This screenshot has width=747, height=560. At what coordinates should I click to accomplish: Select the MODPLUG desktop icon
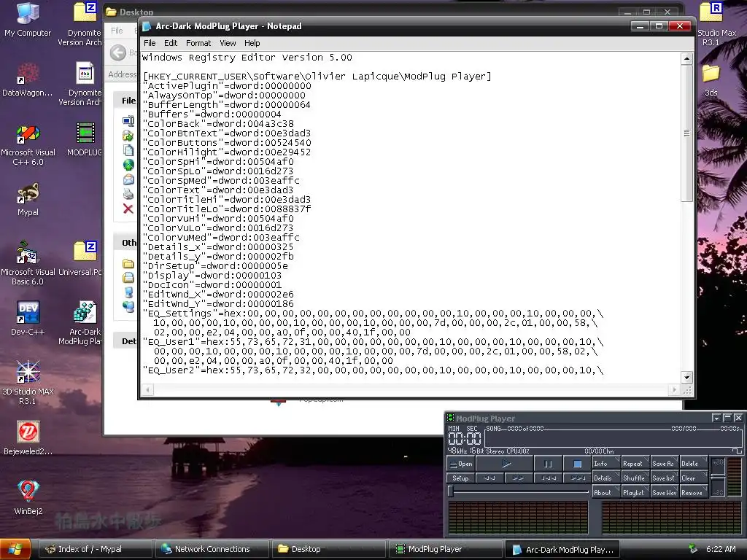(85, 139)
